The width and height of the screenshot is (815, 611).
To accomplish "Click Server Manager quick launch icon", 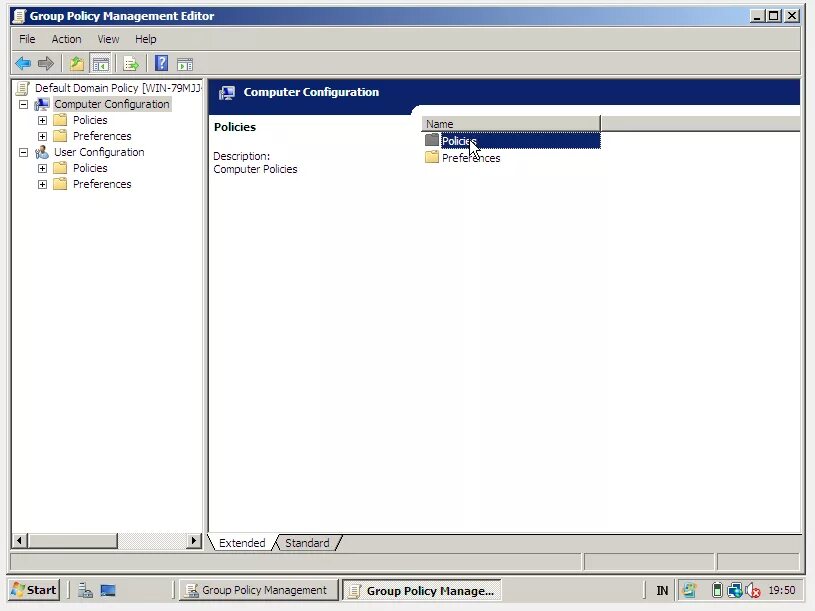I will point(85,590).
